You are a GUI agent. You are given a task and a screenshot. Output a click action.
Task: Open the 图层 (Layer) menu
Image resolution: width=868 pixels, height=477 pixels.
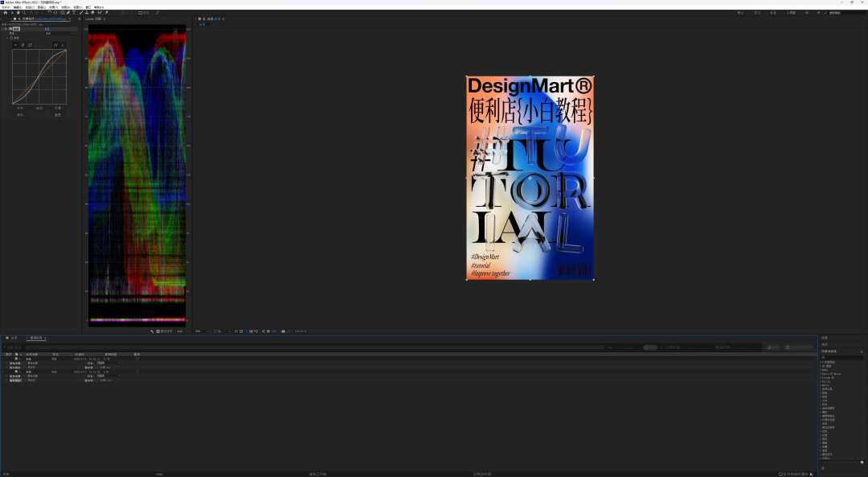click(x=42, y=7)
